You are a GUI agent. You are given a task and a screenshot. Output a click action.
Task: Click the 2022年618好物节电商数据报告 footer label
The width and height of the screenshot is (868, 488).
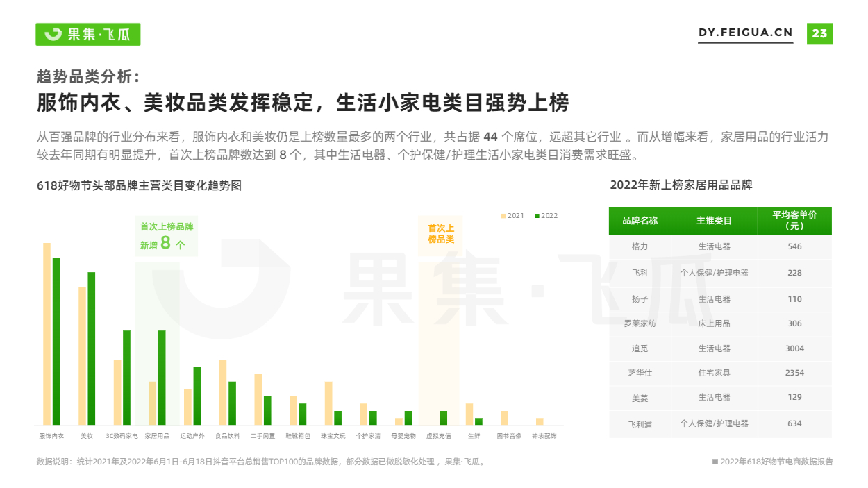pyautogui.click(x=772, y=462)
